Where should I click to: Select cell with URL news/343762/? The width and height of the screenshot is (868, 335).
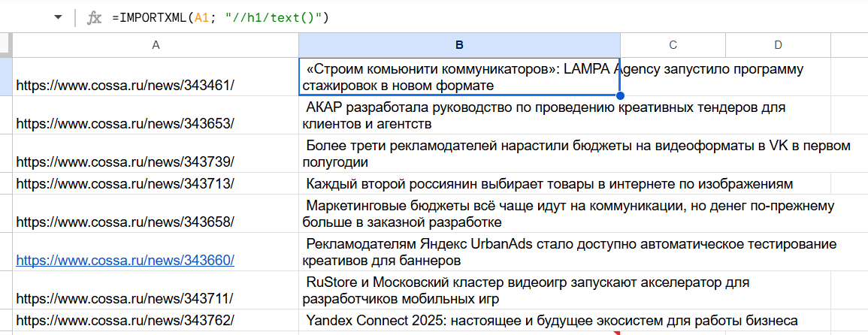[156, 320]
